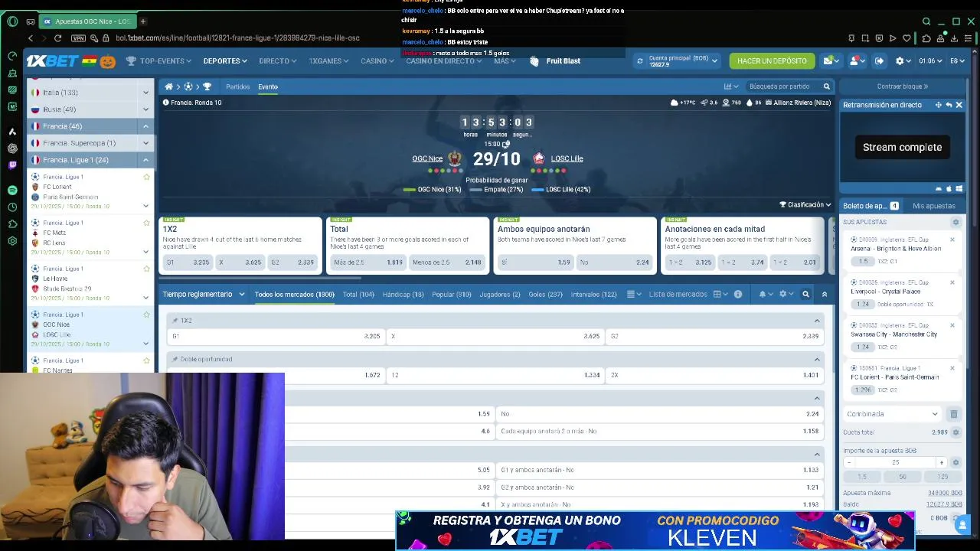Click the match search magnifier icon
This screenshot has width=980, height=551.
[826, 86]
